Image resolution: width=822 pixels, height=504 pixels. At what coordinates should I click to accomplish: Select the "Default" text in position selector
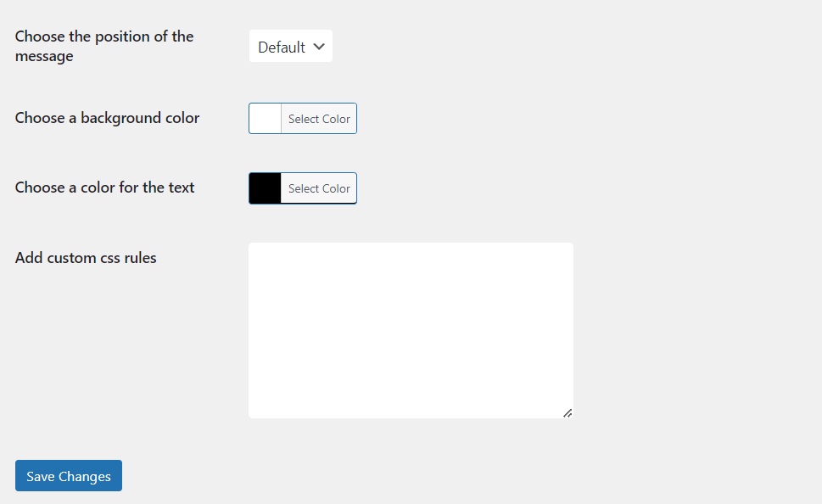(282, 48)
